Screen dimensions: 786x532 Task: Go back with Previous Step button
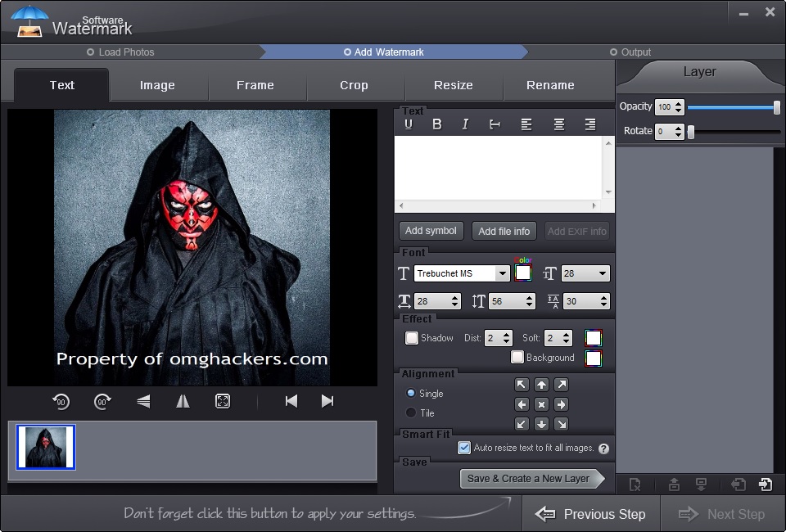coord(590,514)
